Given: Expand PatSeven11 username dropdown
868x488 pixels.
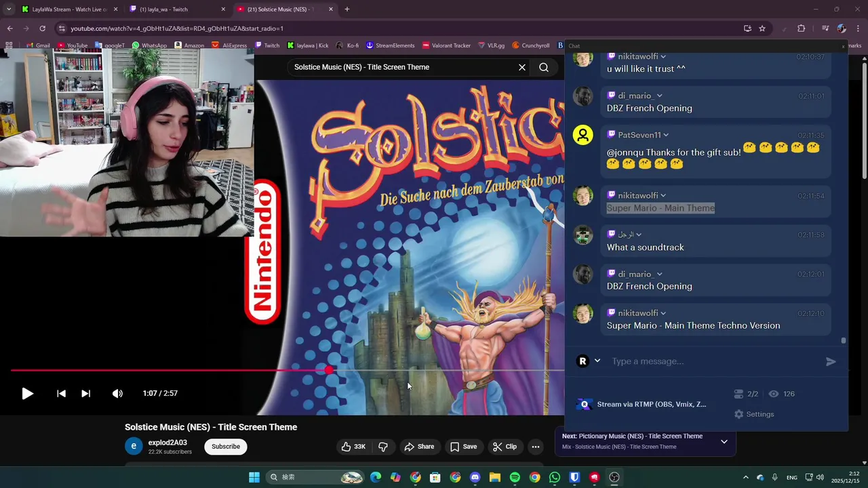Looking at the screenshot, I should point(666,135).
